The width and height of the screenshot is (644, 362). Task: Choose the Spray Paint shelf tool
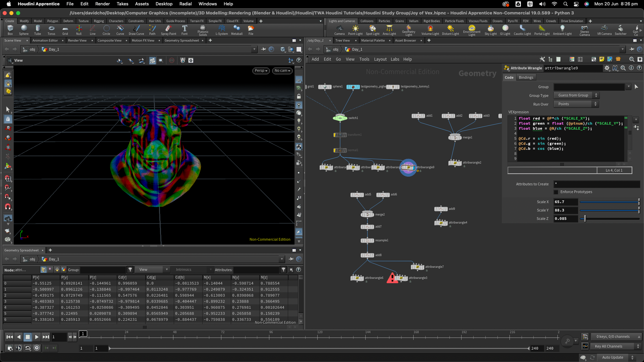tap(168, 30)
